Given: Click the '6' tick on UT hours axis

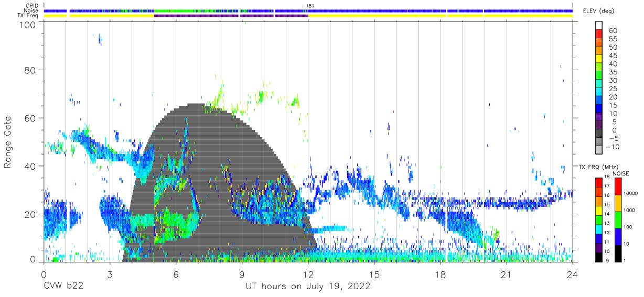Looking at the screenshot, I should click(x=176, y=274).
